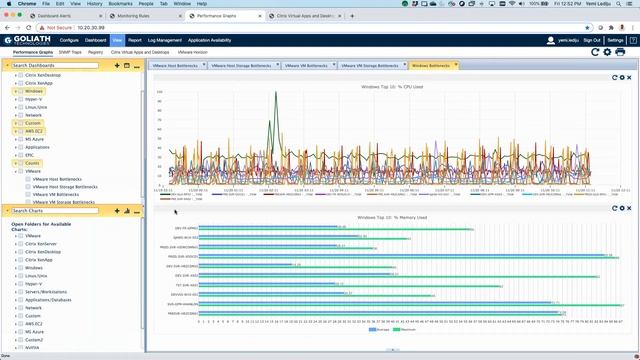
Task: Toggle the Average series in memory legend
Action: click(x=379, y=329)
